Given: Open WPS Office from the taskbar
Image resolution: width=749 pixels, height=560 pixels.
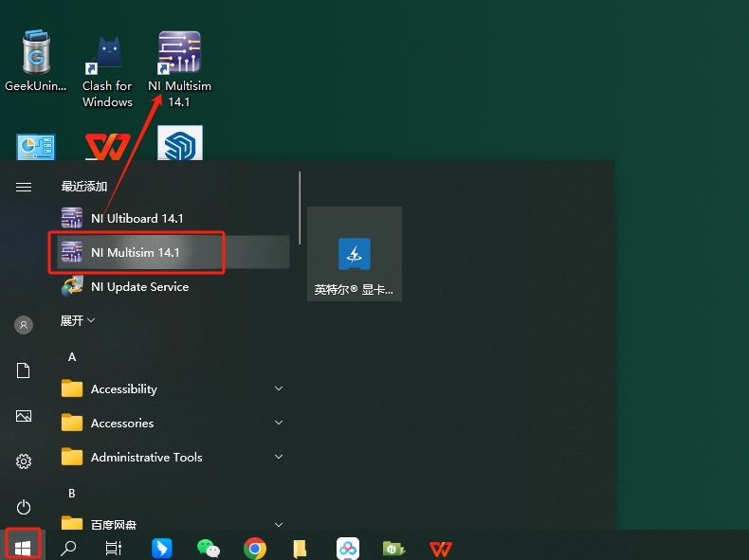Looking at the screenshot, I should [x=441, y=548].
